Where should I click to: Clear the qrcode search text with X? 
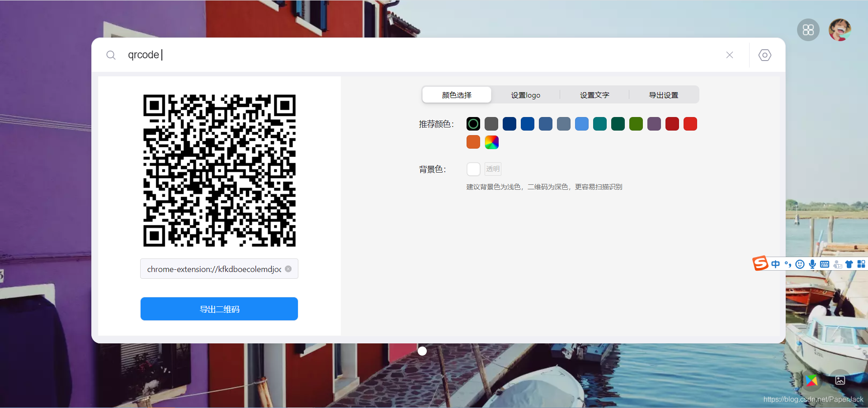point(729,55)
